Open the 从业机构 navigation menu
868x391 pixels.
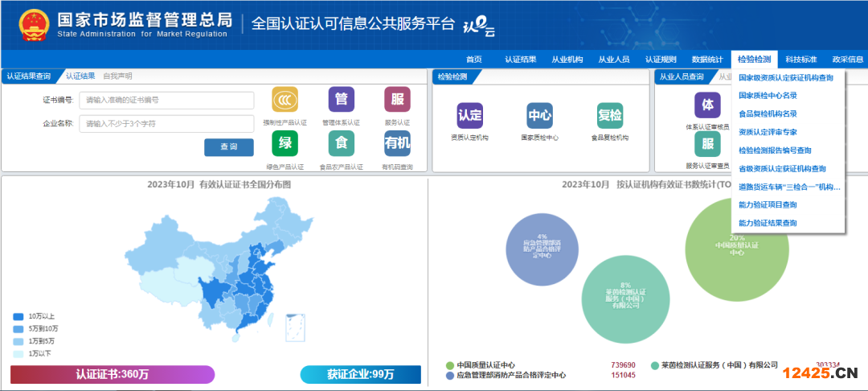coord(567,60)
